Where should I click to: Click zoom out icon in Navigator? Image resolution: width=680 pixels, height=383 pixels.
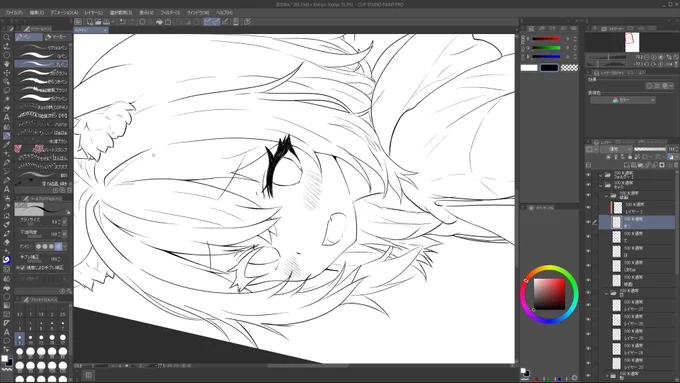[647, 57]
